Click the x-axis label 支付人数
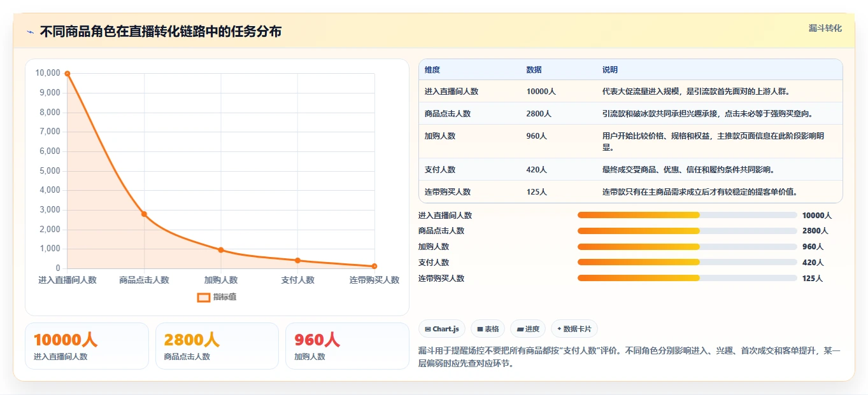This screenshot has width=868, height=395. click(297, 280)
